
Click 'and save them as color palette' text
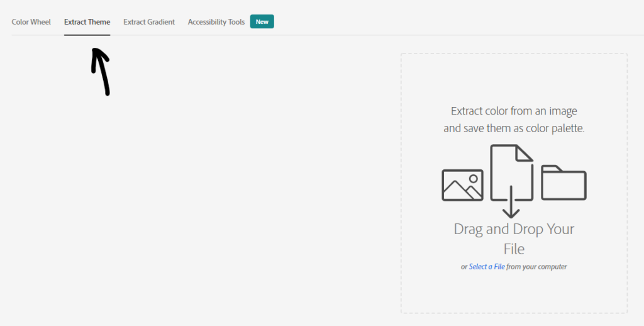click(x=514, y=128)
